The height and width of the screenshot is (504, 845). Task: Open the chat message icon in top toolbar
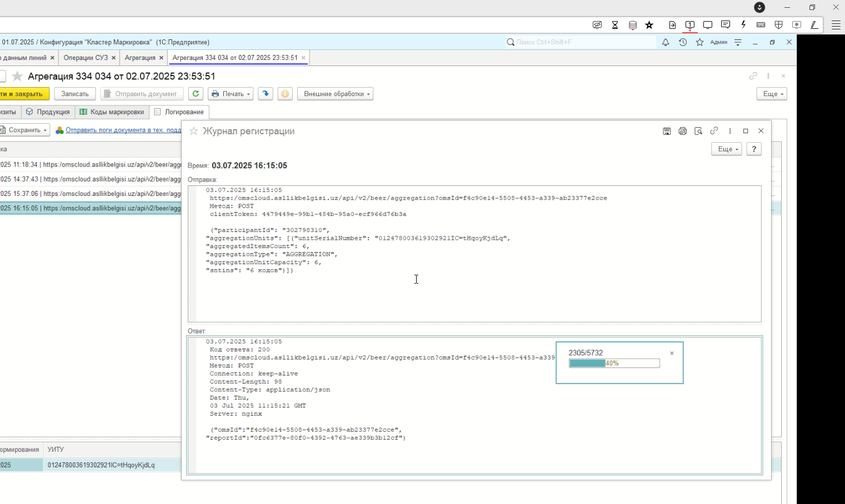click(726, 25)
